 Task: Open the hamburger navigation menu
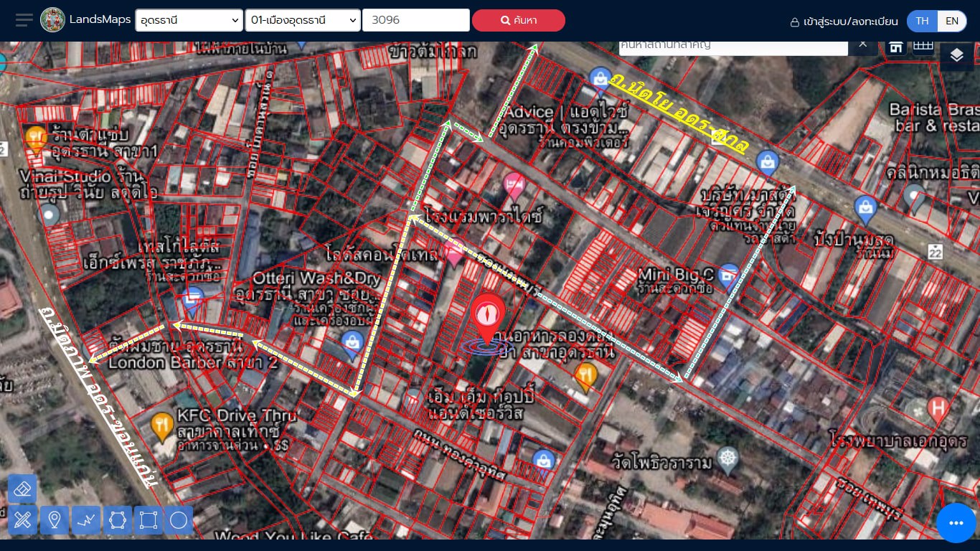click(x=23, y=19)
